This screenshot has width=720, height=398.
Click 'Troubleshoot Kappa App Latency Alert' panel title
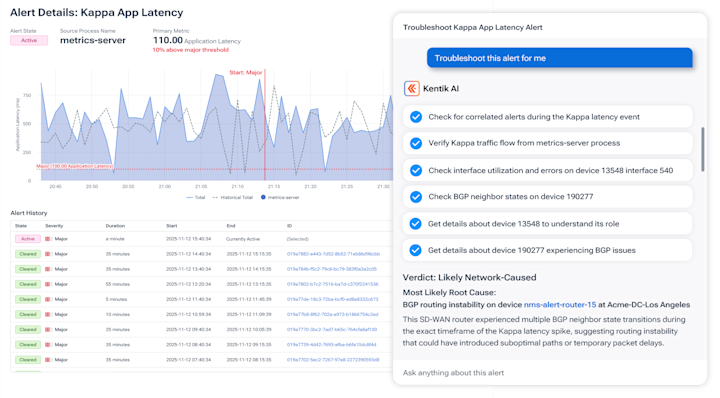coord(472,28)
